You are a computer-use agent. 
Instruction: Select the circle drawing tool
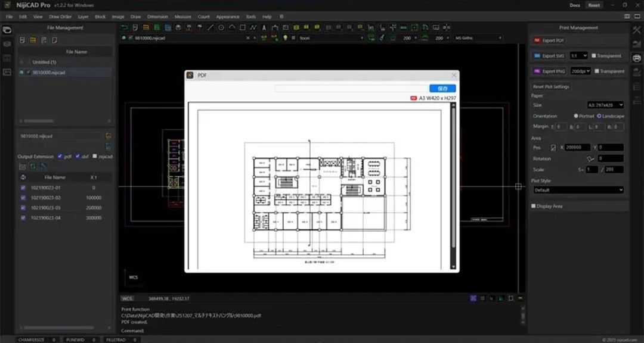(221, 27)
